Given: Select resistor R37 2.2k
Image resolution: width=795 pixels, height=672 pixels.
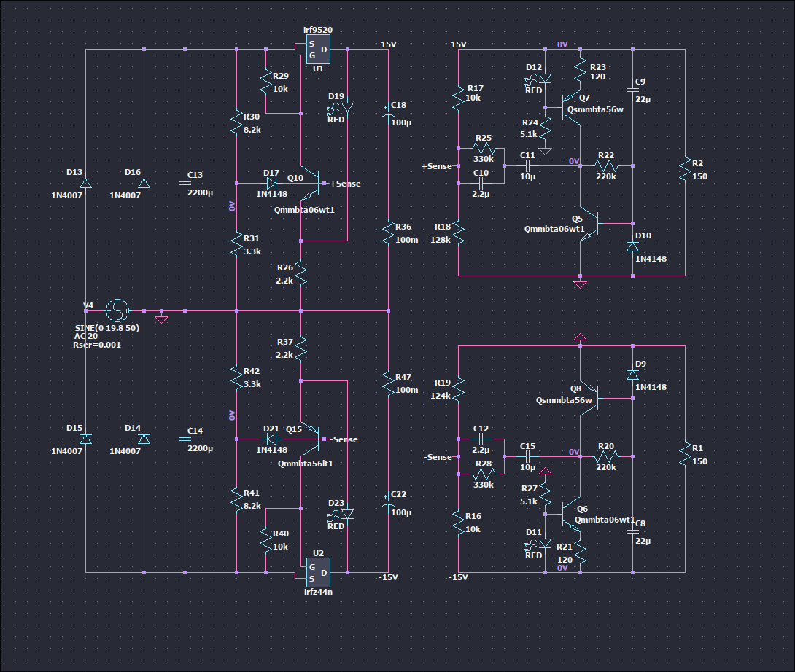Looking at the screenshot, I should 301,348.
